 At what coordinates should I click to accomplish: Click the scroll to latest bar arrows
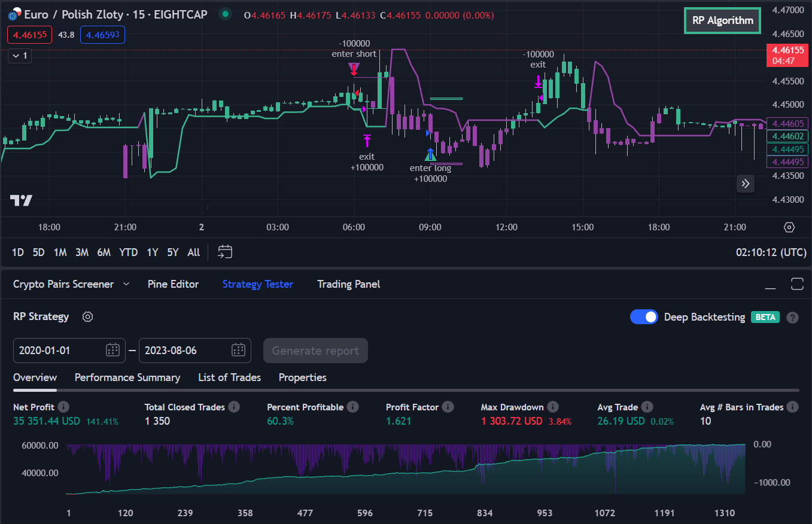click(x=746, y=184)
